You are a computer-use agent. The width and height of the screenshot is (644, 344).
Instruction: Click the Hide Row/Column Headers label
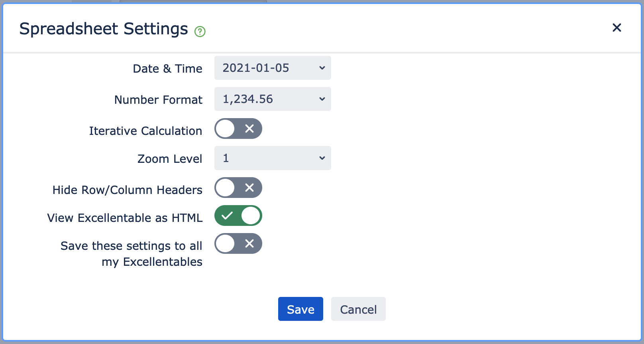point(128,190)
